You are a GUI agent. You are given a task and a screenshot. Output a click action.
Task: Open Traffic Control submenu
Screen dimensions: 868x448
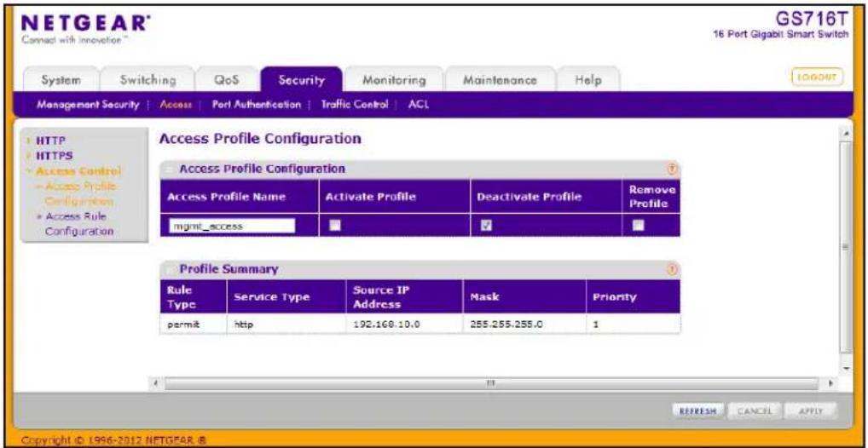pyautogui.click(x=356, y=105)
